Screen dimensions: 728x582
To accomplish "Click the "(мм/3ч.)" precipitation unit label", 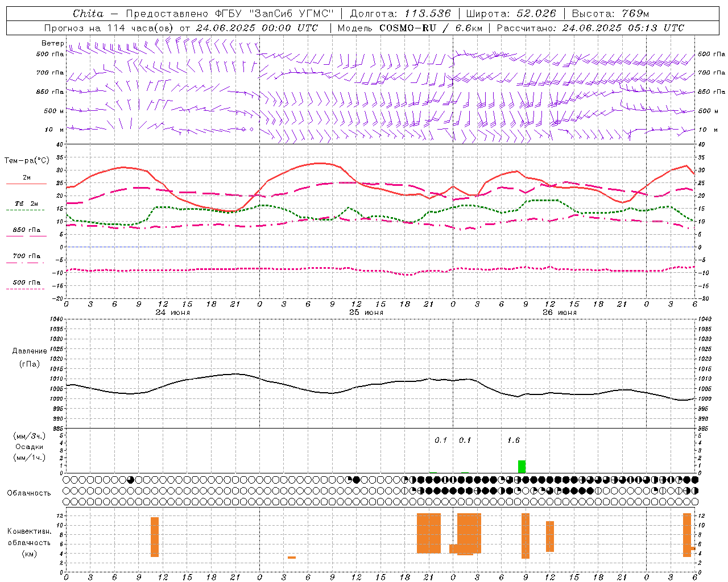I will (30, 436).
